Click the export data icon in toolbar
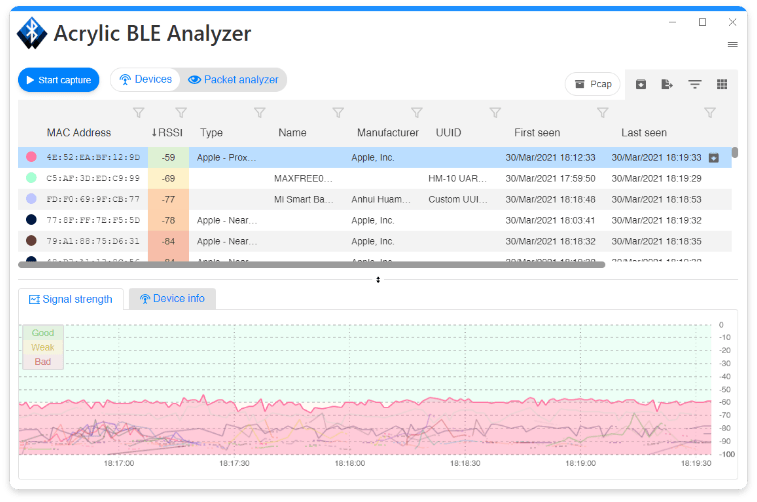This screenshot has height=502, width=757. click(667, 84)
